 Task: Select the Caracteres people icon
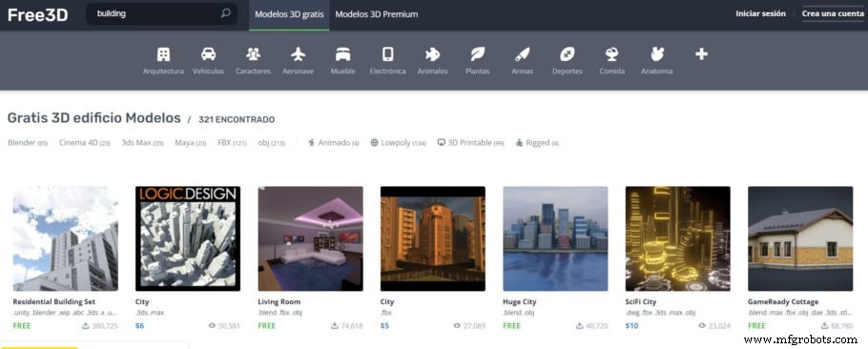click(253, 54)
